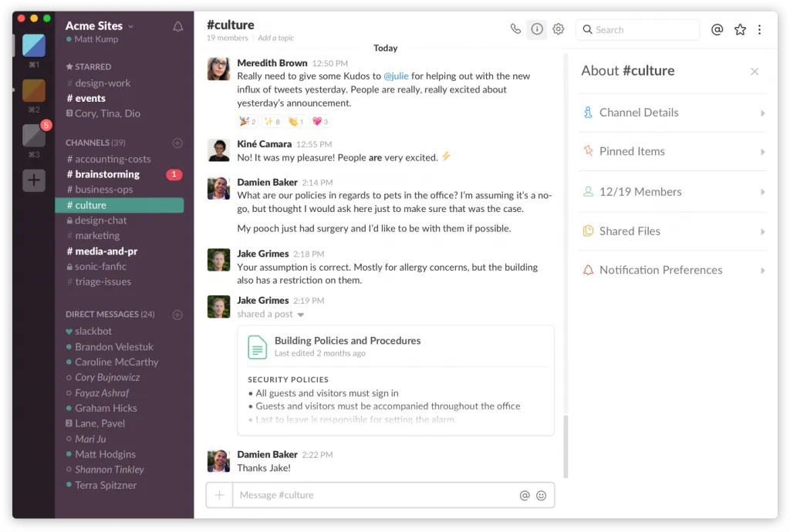Collapse the shared a post arrow

point(300,315)
